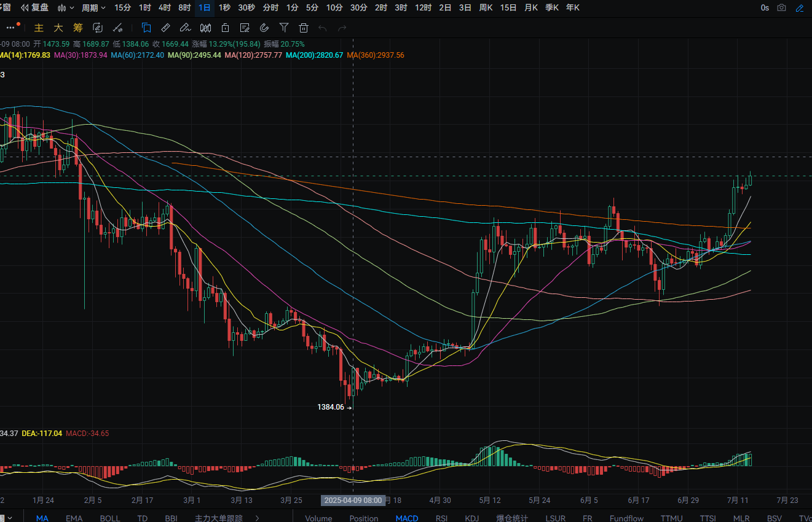Select the TTMU sub-indicator tab
Image resolution: width=812 pixels, height=522 pixels.
point(672,518)
